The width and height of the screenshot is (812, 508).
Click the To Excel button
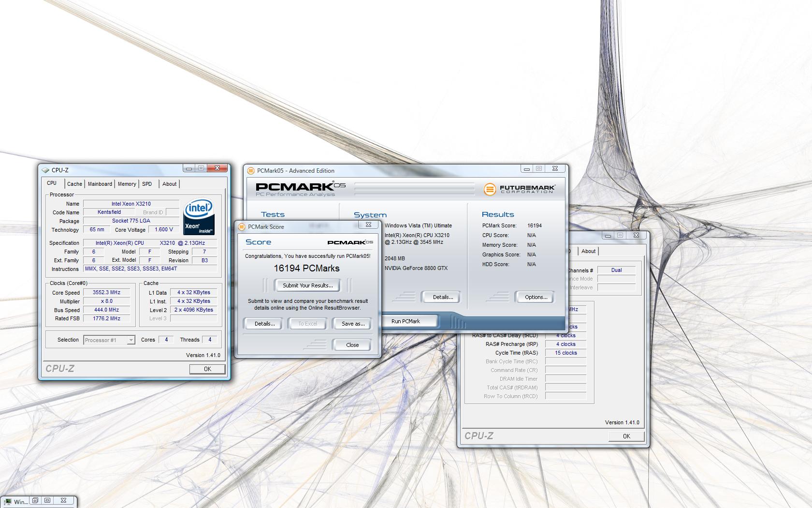coord(307,324)
